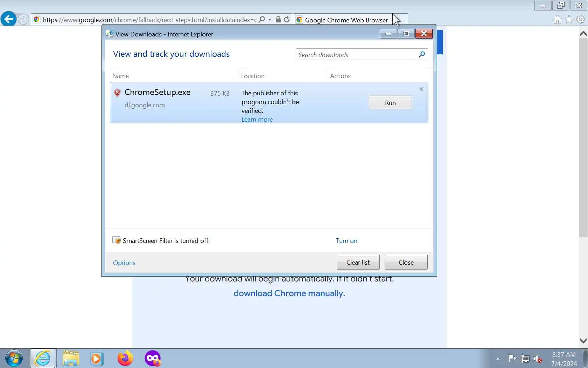Restore down the Internet Explorer main window

(561, 6)
